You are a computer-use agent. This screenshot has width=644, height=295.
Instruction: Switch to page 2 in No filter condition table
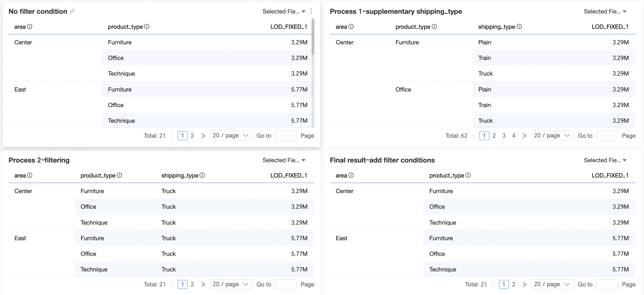192,136
